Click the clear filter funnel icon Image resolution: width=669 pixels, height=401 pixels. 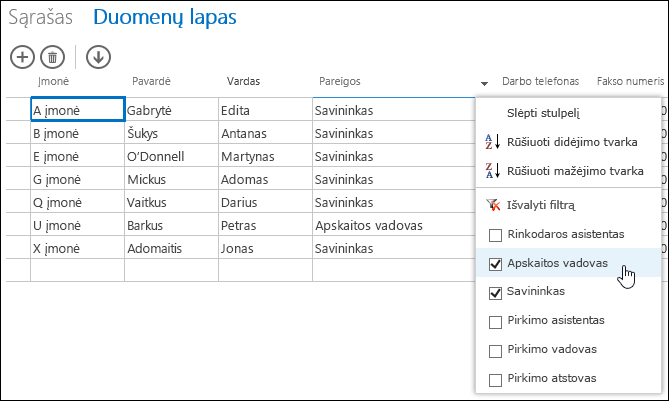point(493,205)
